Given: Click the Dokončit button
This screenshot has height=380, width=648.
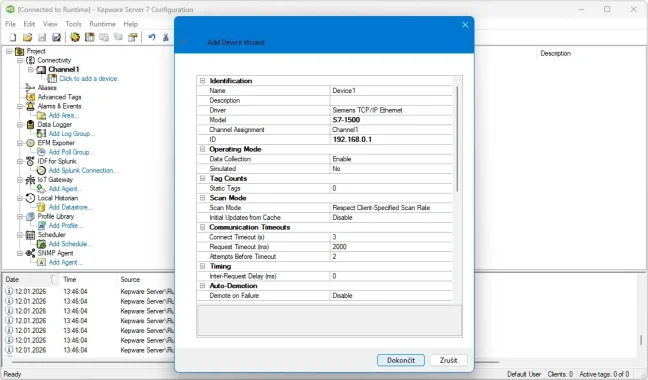Looking at the screenshot, I should 401,360.
